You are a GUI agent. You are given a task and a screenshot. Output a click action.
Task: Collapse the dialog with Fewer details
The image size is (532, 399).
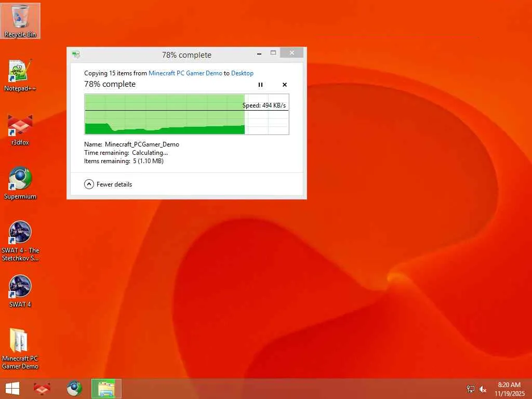coord(108,184)
